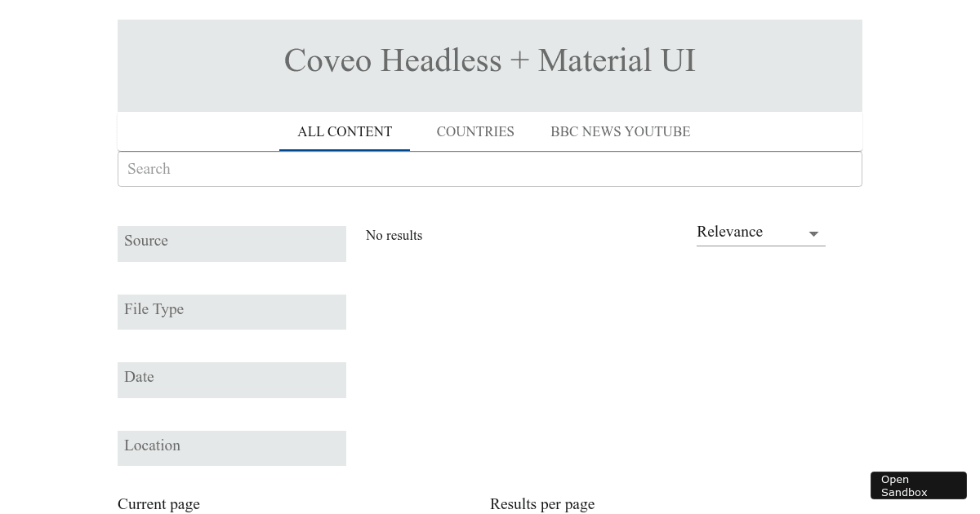Click the No results message
This screenshot has width=980, height=514.
[394, 236]
